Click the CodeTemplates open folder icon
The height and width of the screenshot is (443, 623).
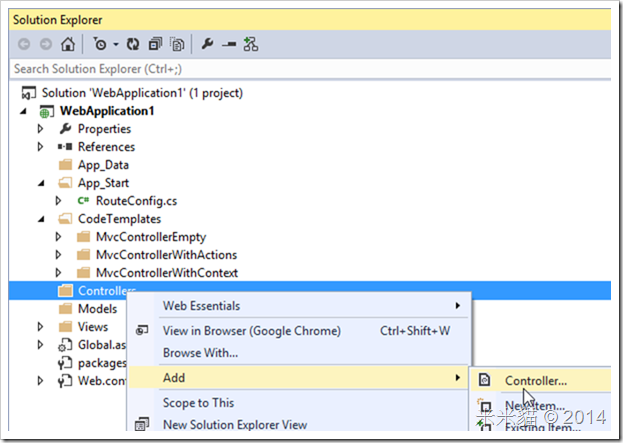[x=65, y=219]
